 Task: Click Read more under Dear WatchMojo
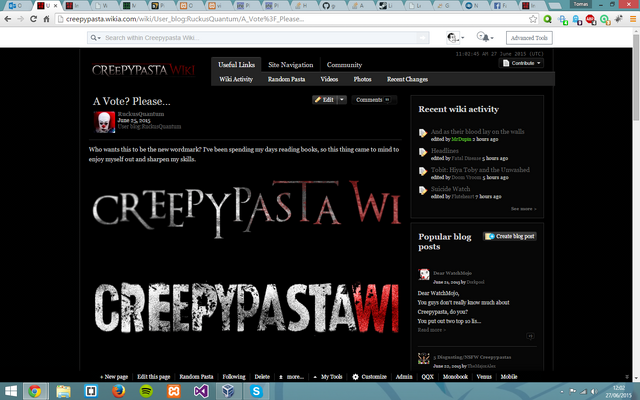point(431,330)
